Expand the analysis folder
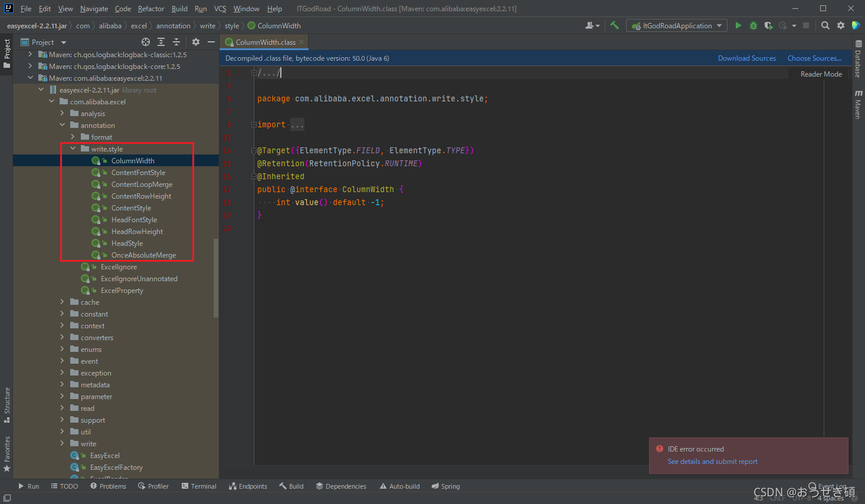 tap(62, 113)
